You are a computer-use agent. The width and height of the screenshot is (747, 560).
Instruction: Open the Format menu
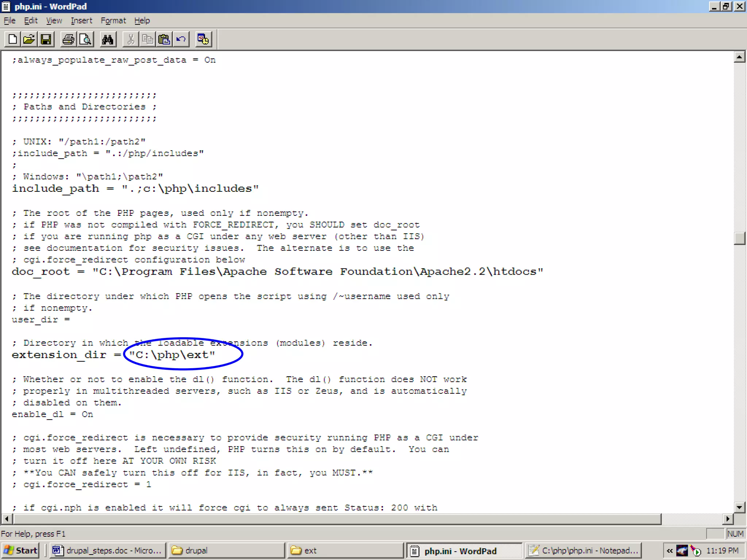point(113,21)
